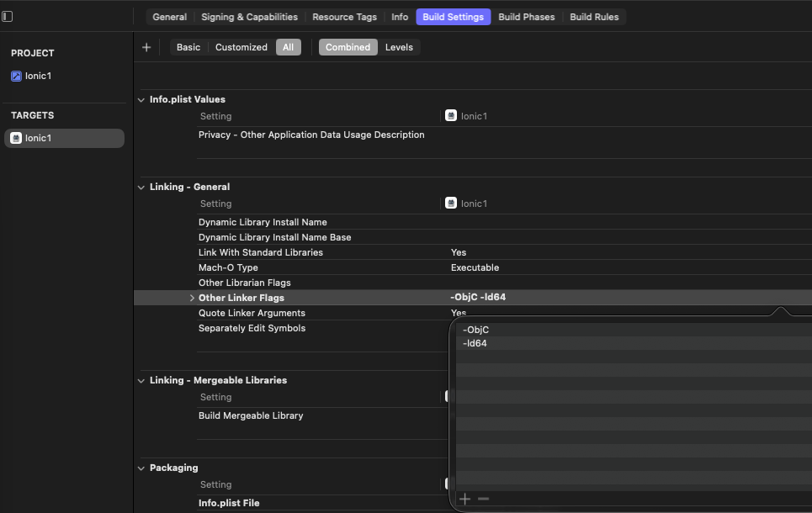Screen dimensions: 812x513
Task: Collapse the Linking - General section
Action: [141, 188]
